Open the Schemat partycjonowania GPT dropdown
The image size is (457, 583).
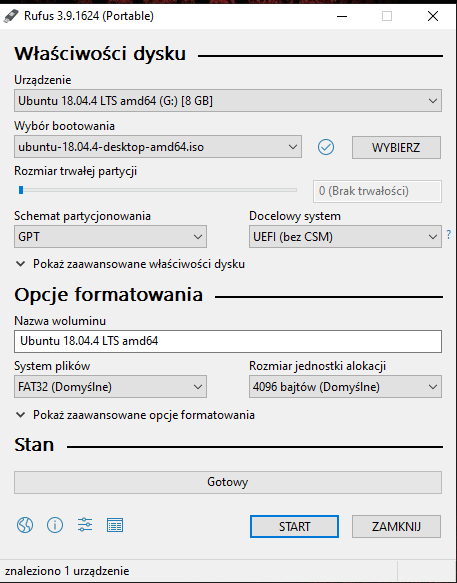pos(110,236)
